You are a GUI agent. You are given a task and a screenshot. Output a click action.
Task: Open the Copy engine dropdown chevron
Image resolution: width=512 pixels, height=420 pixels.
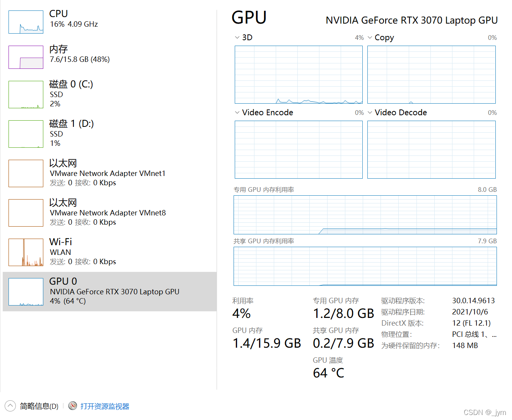point(370,38)
